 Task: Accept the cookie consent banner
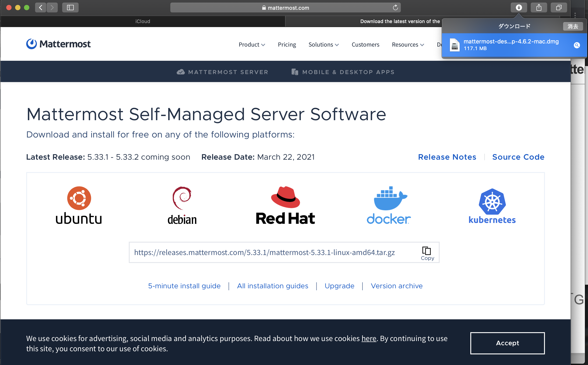tap(507, 343)
